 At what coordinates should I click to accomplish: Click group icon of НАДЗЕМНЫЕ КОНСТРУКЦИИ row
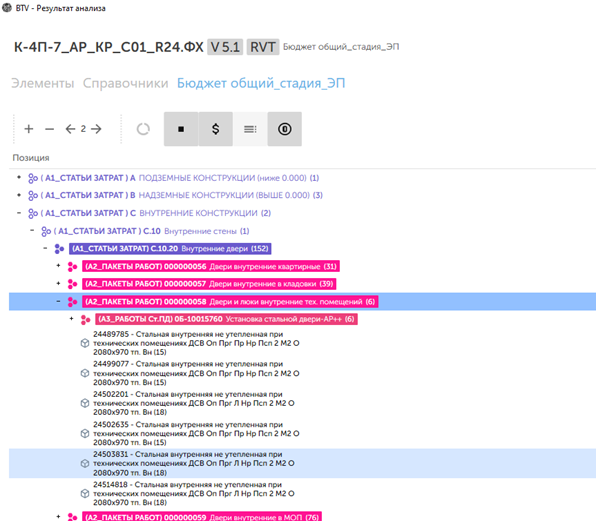[x=33, y=196]
